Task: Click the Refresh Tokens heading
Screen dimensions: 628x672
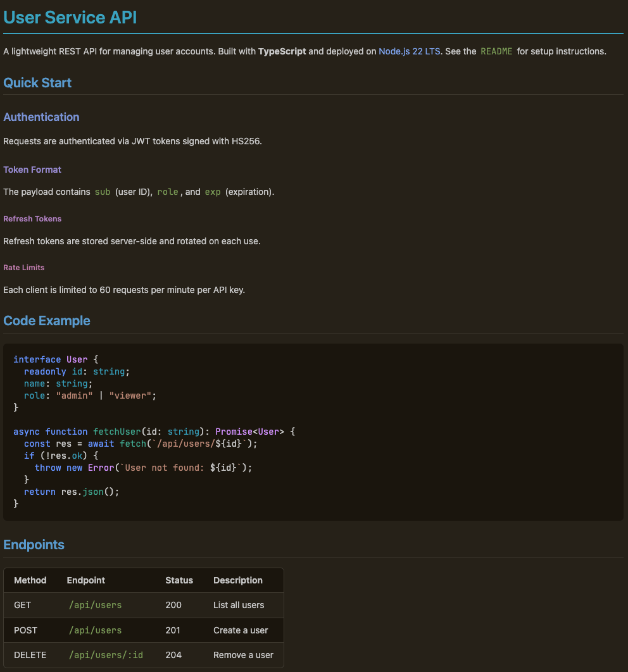Action: [x=32, y=218]
